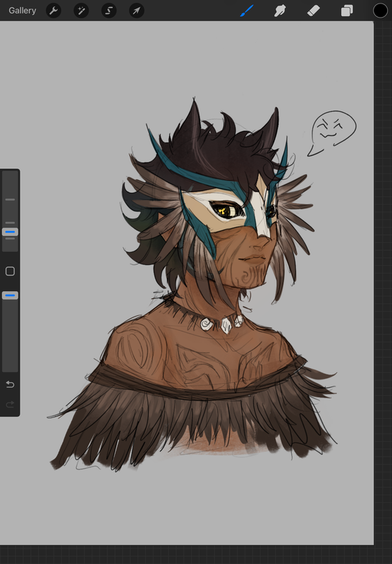Image resolution: width=392 pixels, height=564 pixels.
Task: Select the Smudge tool
Action: click(x=280, y=11)
